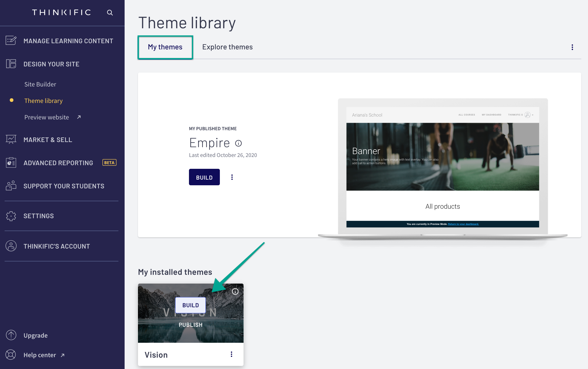The height and width of the screenshot is (369, 588).
Task: Click the Market & Sell chart icon
Action: (x=11, y=139)
